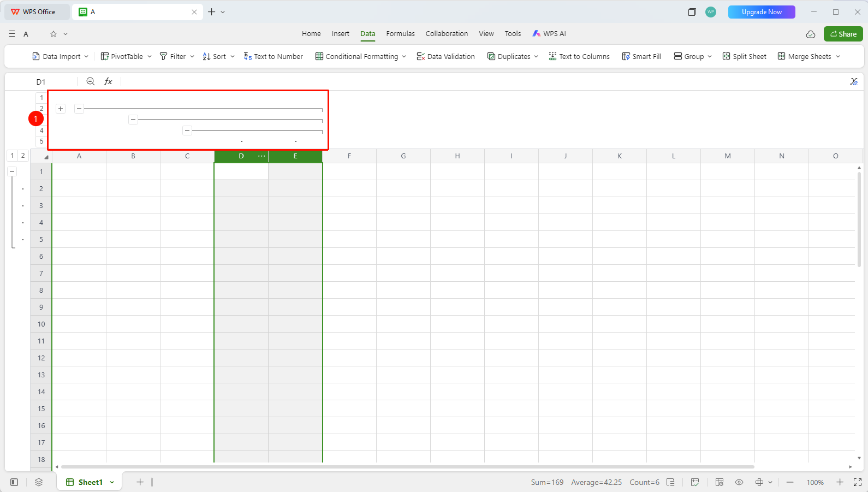Expand the column group with plus button

[61, 109]
